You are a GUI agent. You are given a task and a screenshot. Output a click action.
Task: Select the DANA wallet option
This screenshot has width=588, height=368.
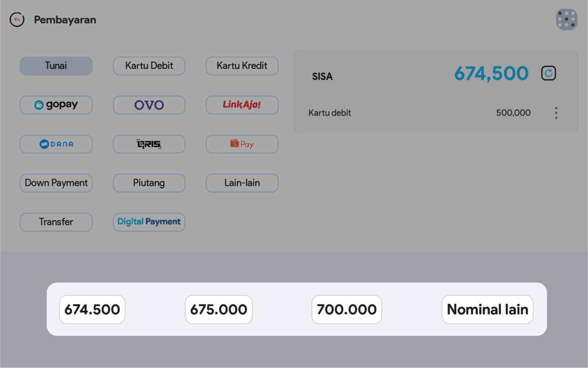point(56,144)
